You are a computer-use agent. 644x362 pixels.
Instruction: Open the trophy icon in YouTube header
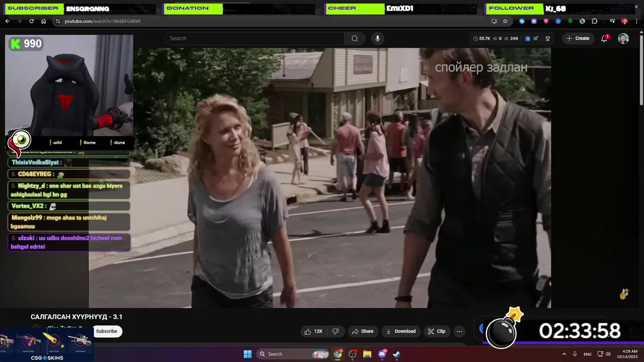click(547, 38)
